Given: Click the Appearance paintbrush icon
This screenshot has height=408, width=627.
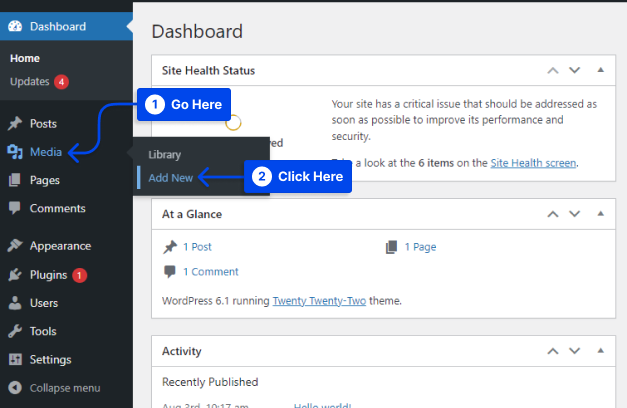Looking at the screenshot, I should [x=15, y=246].
